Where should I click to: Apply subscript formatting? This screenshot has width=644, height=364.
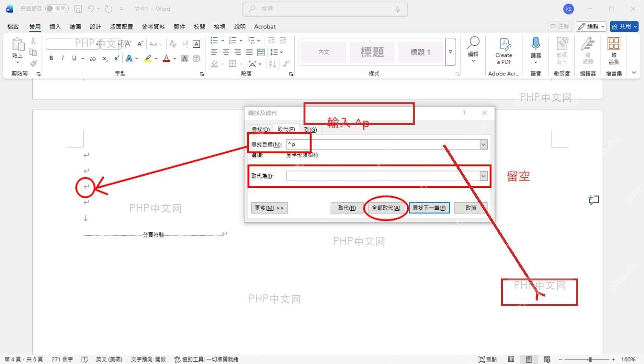pyautogui.click(x=105, y=58)
